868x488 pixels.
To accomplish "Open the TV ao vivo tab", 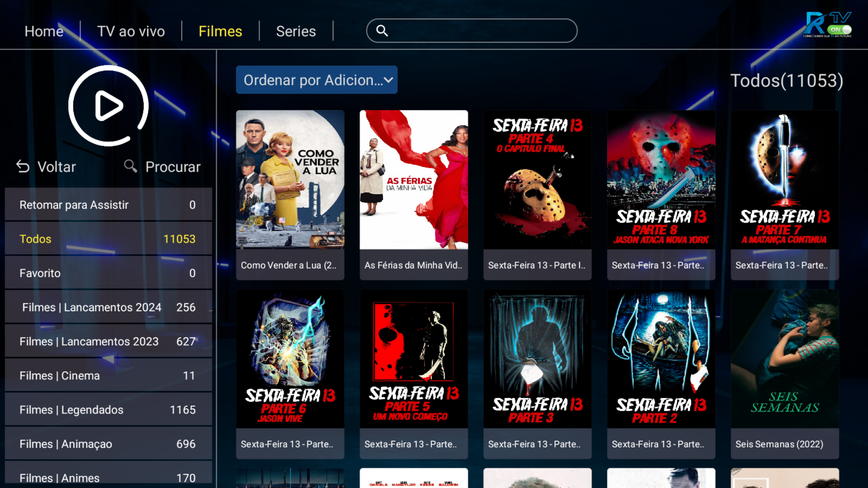I will [131, 31].
